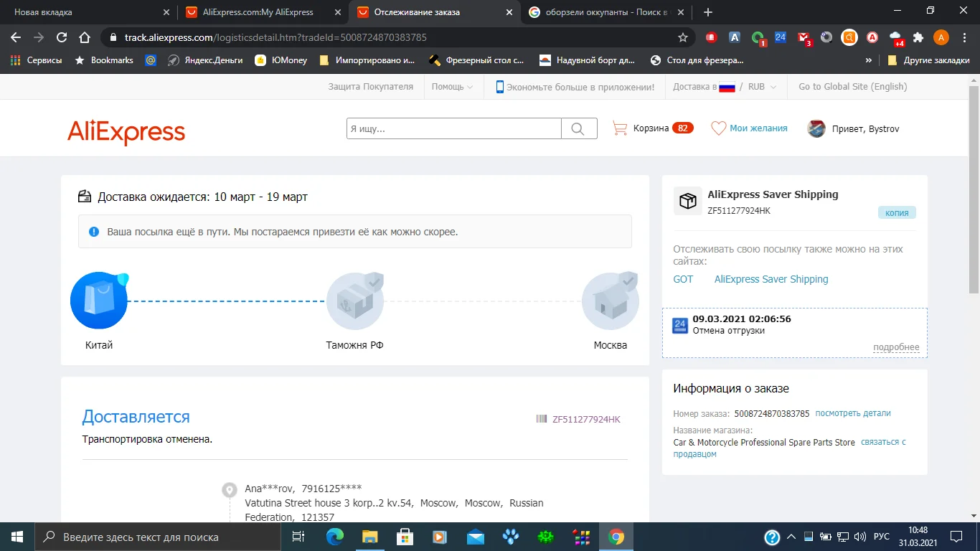
Task: Open the Доставка в / RUB dropdown
Action: click(x=725, y=87)
